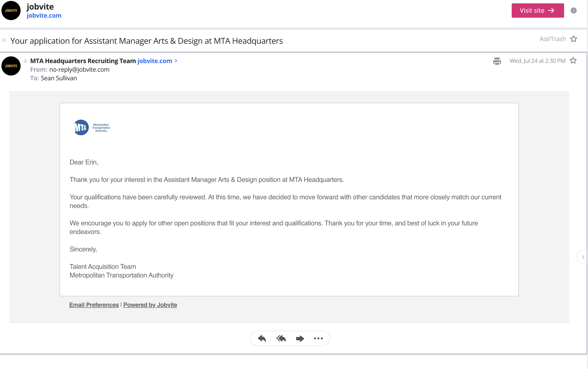Click the reply arrow icon
Screen dimensions: 588x369
[x=262, y=338]
